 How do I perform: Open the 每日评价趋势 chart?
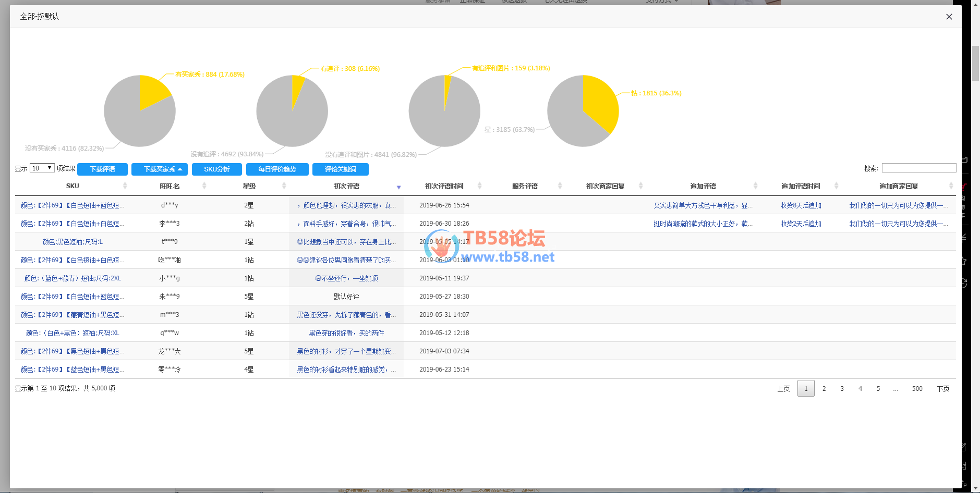(x=277, y=169)
